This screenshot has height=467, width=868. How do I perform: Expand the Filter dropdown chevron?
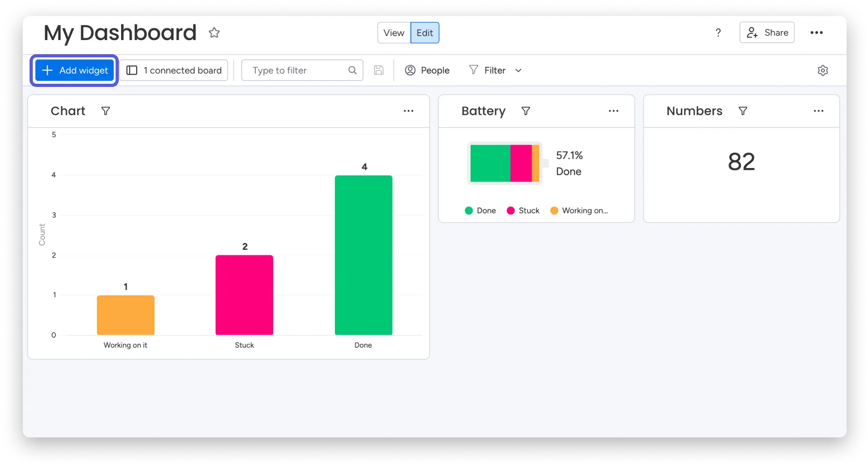click(x=518, y=71)
